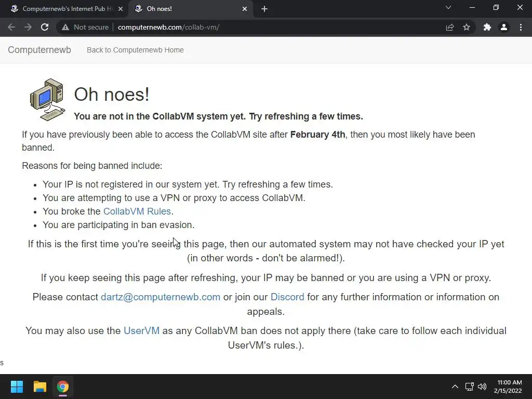Open the taskbar clock and date
This screenshot has width=532, height=399.
pyautogui.click(x=508, y=387)
